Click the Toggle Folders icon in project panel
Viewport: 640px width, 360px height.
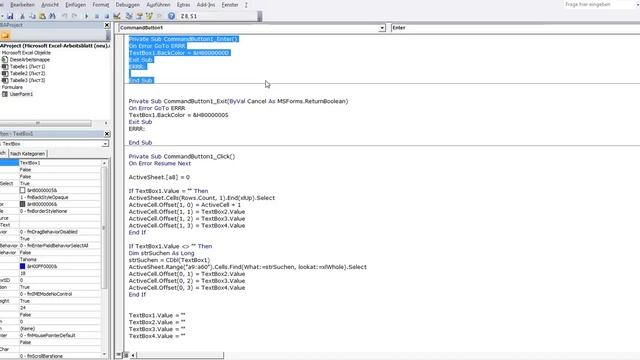tap(5, 36)
